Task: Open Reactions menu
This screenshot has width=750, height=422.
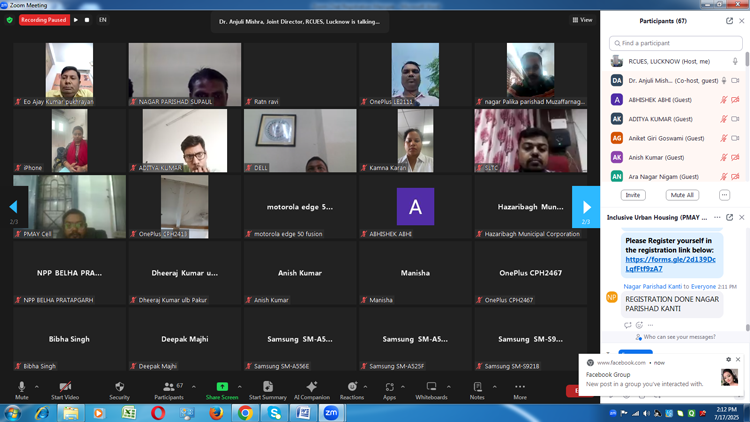Action: (352, 390)
